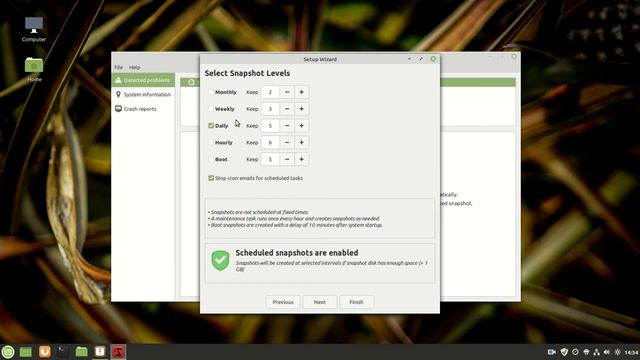The height and width of the screenshot is (360, 640).
Task: Click the Monthly keep value field
Action: tap(270, 92)
